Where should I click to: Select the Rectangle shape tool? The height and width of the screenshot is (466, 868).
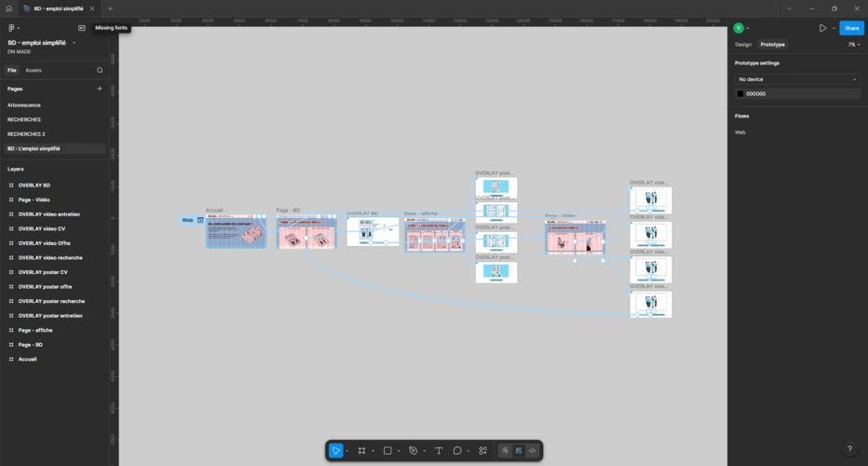coord(387,451)
